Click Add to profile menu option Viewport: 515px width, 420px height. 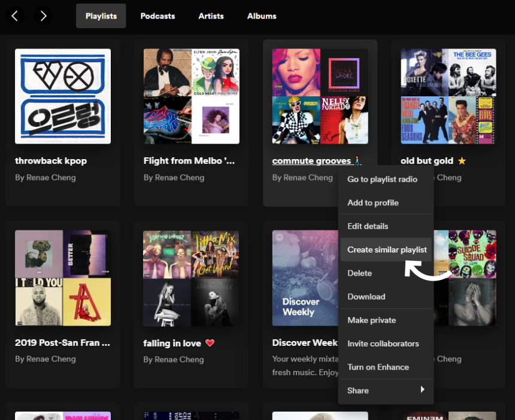372,203
